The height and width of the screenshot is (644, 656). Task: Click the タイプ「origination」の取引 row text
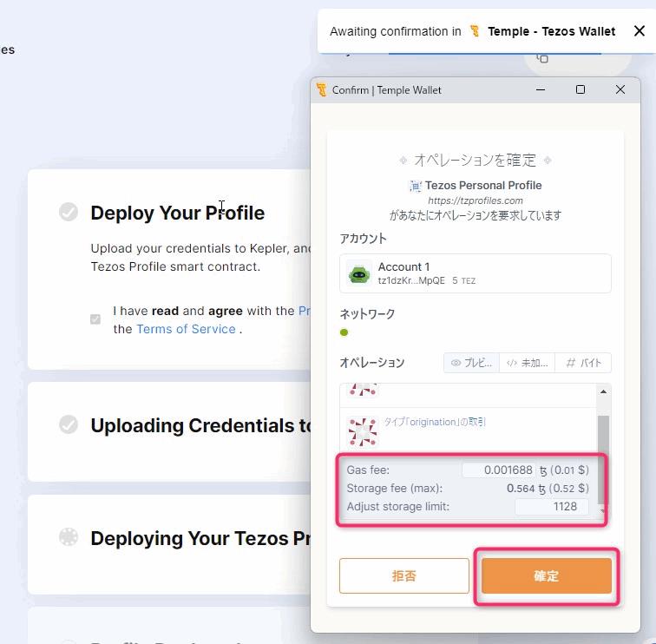point(435,422)
